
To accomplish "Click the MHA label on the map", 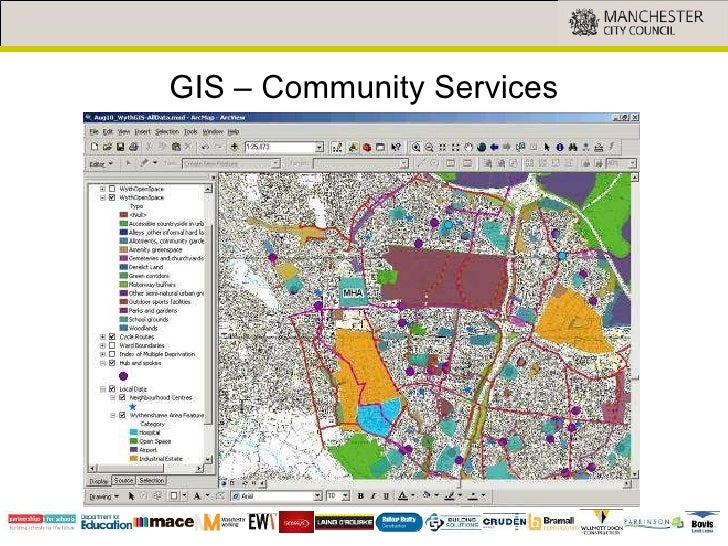I will click(352, 293).
